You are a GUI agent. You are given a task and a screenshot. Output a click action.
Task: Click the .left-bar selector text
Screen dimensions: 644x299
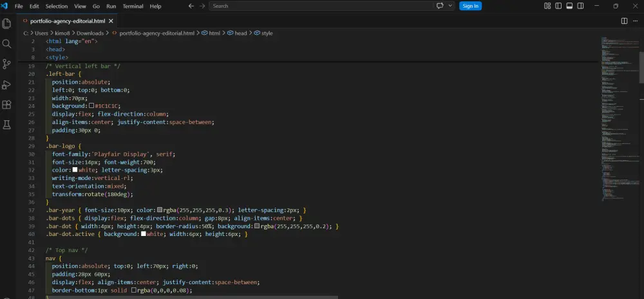point(61,74)
